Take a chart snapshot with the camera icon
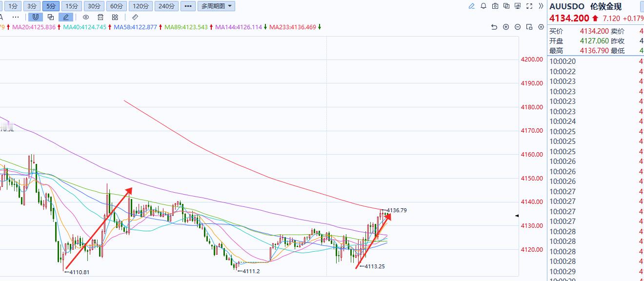 tap(495, 6)
